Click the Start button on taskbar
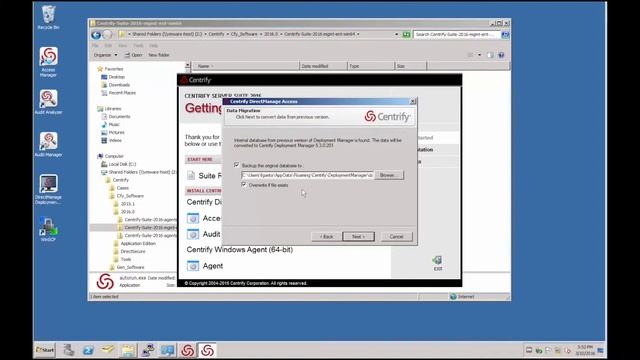 (45, 350)
